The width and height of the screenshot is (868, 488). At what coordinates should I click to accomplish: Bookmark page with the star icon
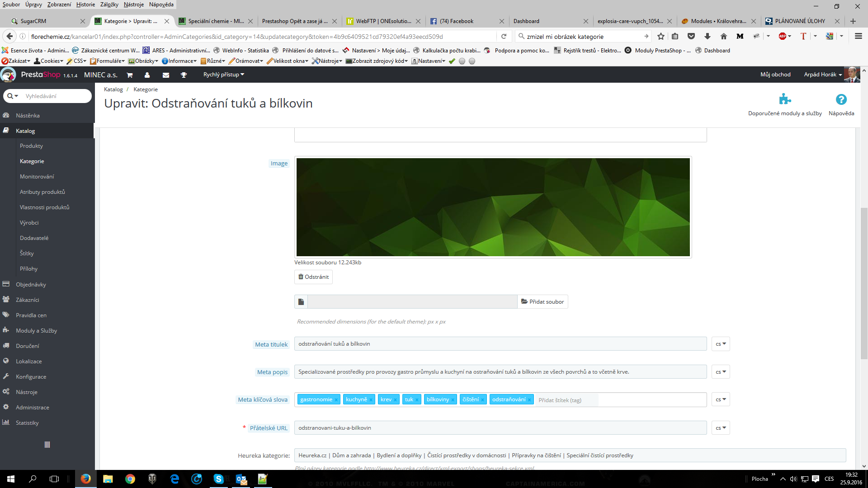pos(661,37)
